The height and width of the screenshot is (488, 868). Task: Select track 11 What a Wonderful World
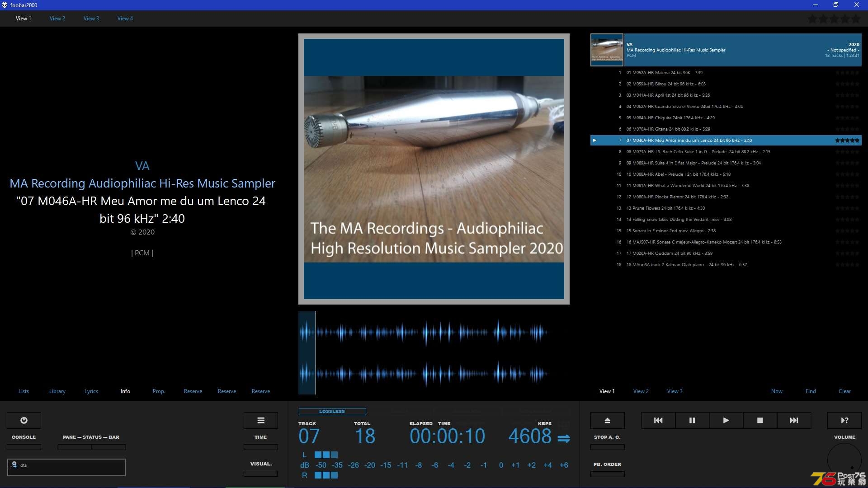[x=726, y=186]
